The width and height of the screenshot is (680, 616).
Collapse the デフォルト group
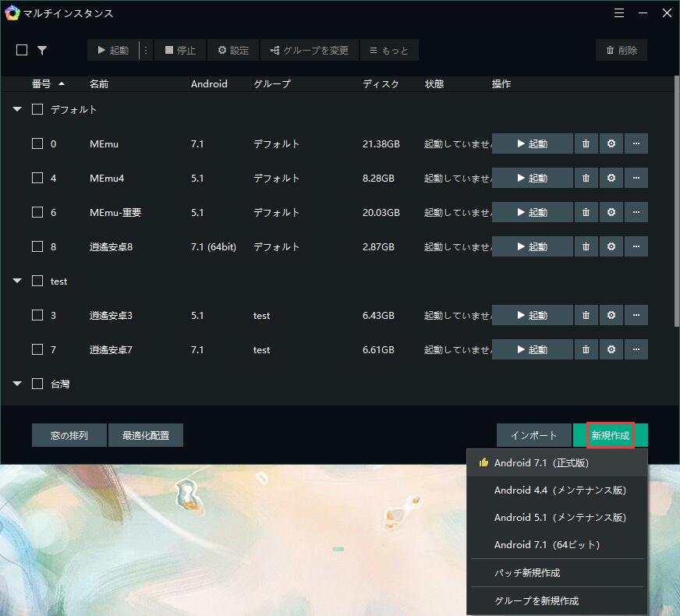pyautogui.click(x=16, y=109)
